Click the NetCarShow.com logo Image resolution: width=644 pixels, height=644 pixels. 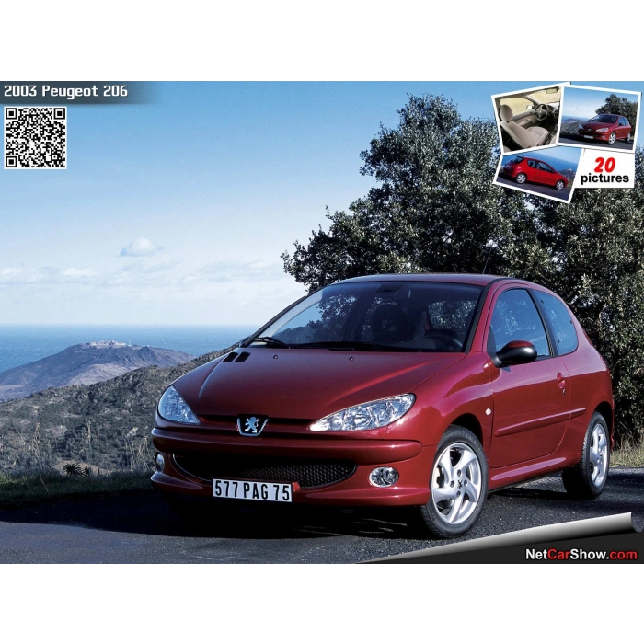click(x=581, y=554)
